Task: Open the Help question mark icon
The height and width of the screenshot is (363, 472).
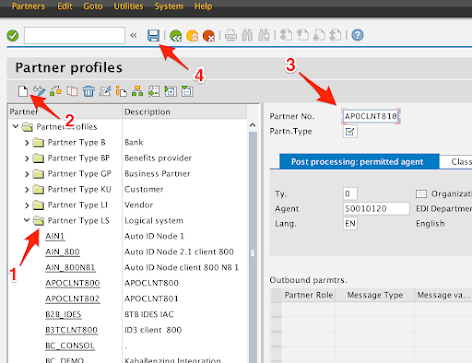Action: [357, 35]
